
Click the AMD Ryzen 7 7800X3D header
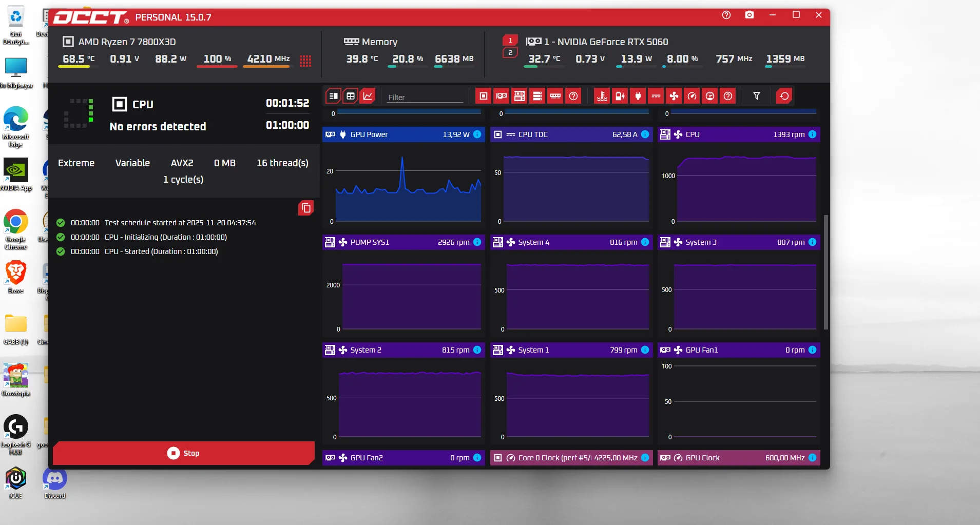pyautogui.click(x=119, y=42)
